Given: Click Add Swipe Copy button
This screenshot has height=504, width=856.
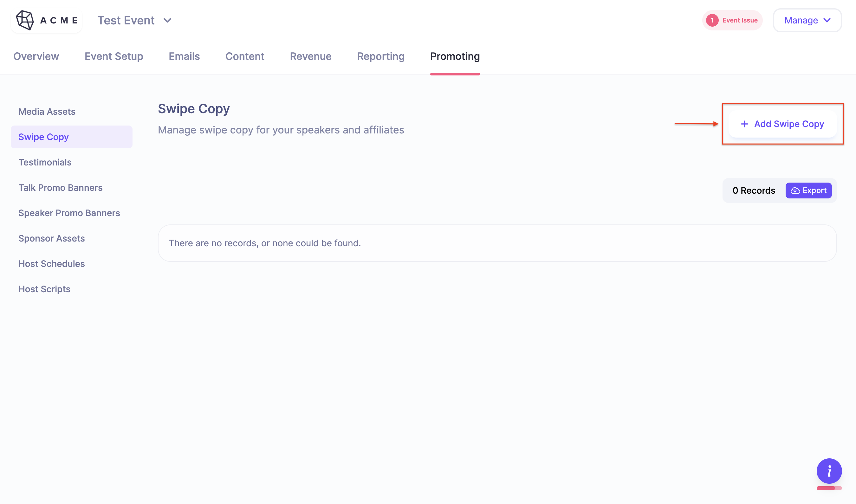Looking at the screenshot, I should pos(782,124).
